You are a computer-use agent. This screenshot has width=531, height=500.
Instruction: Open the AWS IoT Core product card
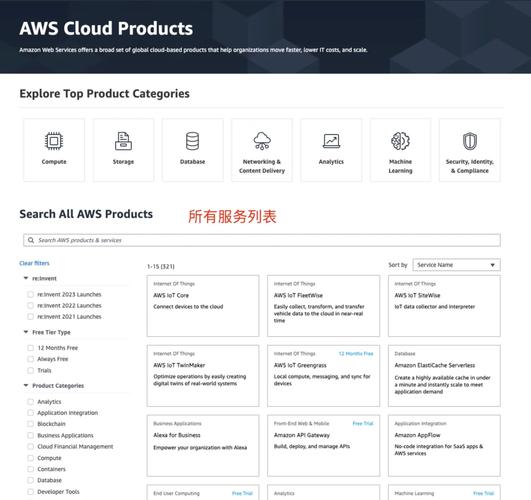[203, 306]
